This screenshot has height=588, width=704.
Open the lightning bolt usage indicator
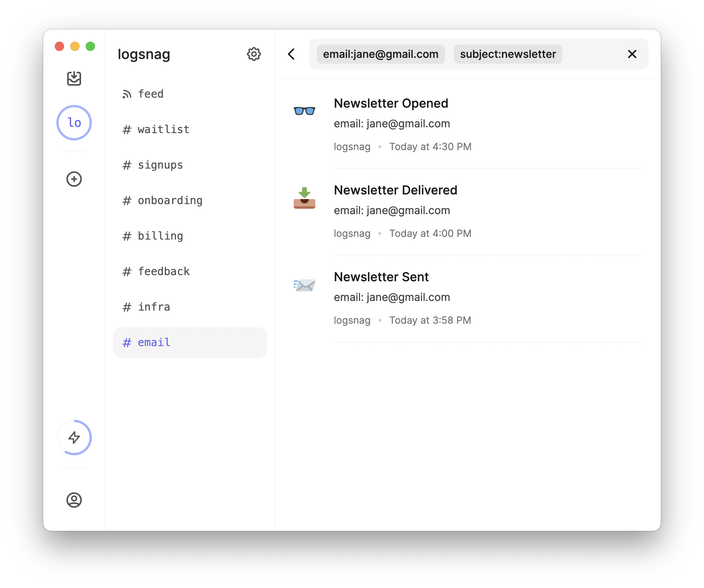[x=74, y=438]
